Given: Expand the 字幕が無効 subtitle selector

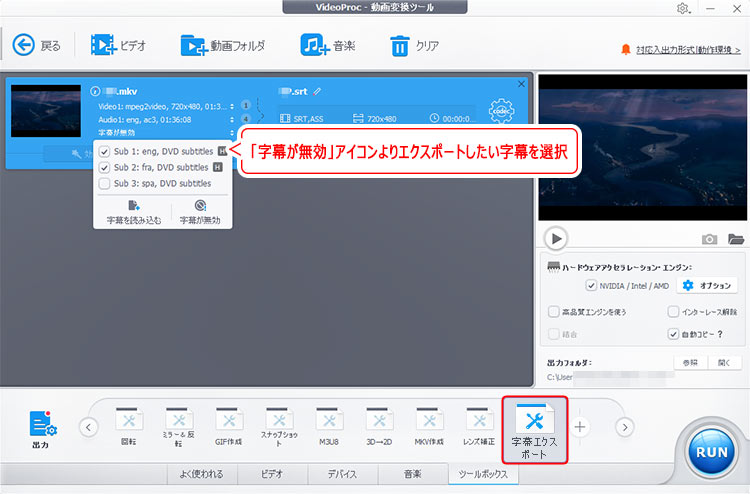Looking at the screenshot, I should (232, 132).
